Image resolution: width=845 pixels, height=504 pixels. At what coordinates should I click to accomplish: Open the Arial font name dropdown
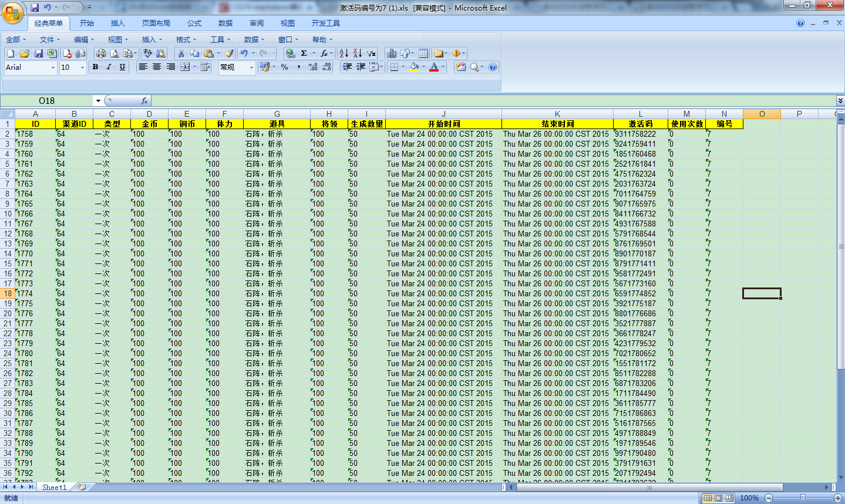53,68
